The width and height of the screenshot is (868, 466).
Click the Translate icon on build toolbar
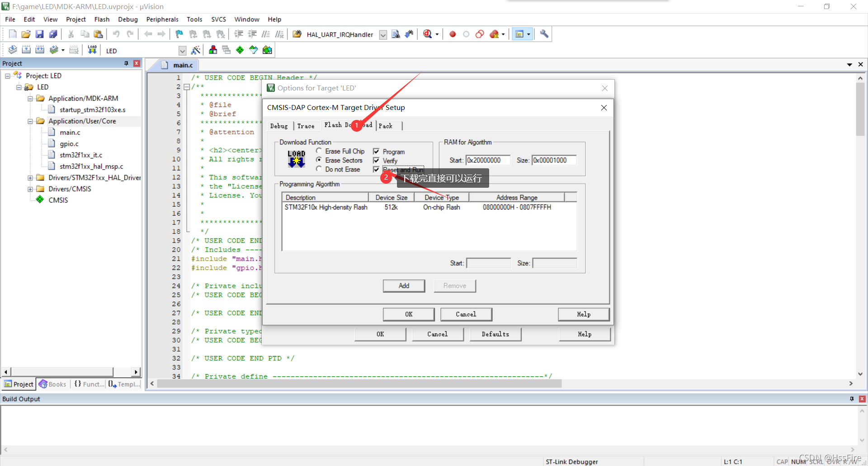pos(13,50)
